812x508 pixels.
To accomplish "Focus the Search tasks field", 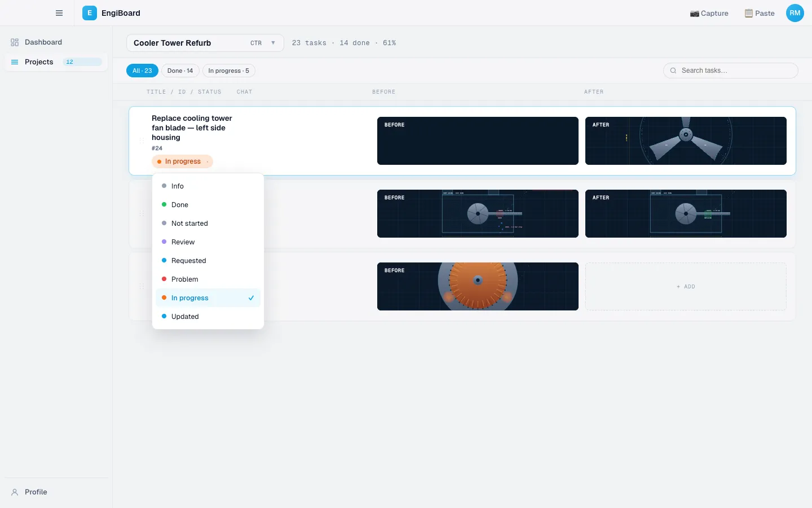I will [x=731, y=71].
